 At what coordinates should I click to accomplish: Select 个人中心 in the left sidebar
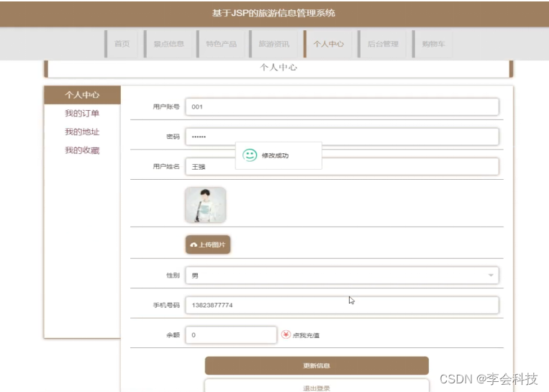(x=82, y=95)
